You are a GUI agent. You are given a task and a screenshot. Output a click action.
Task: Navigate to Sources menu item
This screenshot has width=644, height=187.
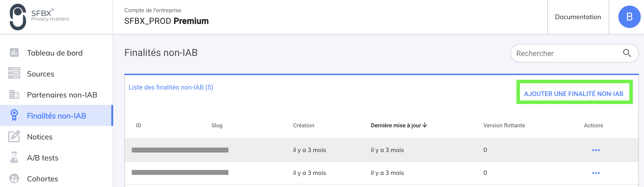(41, 74)
